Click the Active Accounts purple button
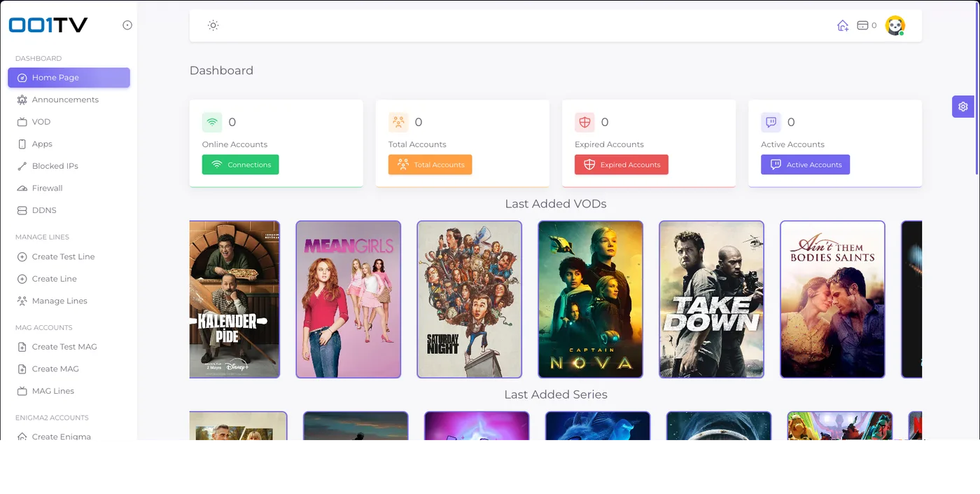 click(x=806, y=165)
